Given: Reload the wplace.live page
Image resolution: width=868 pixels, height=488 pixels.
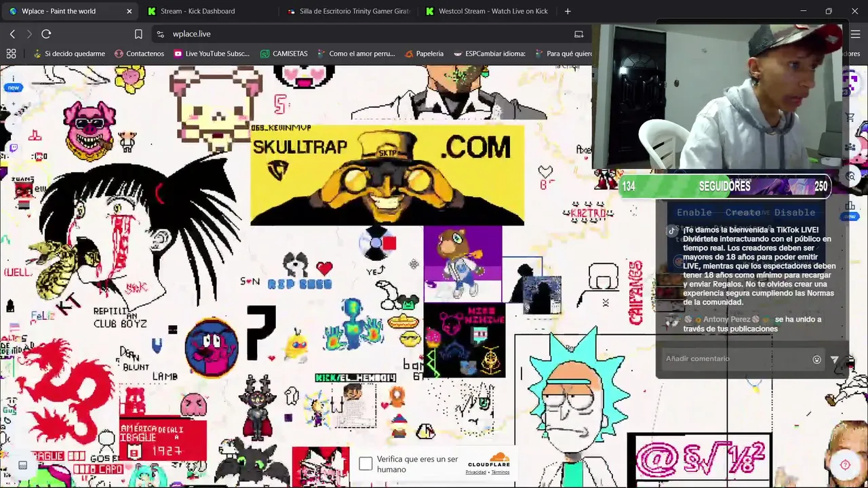Looking at the screenshot, I should coord(46,34).
